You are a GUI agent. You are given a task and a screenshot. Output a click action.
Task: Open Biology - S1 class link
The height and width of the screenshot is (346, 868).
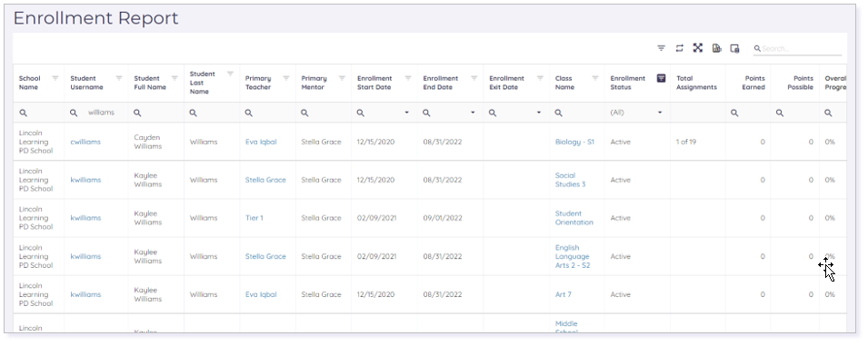click(574, 142)
